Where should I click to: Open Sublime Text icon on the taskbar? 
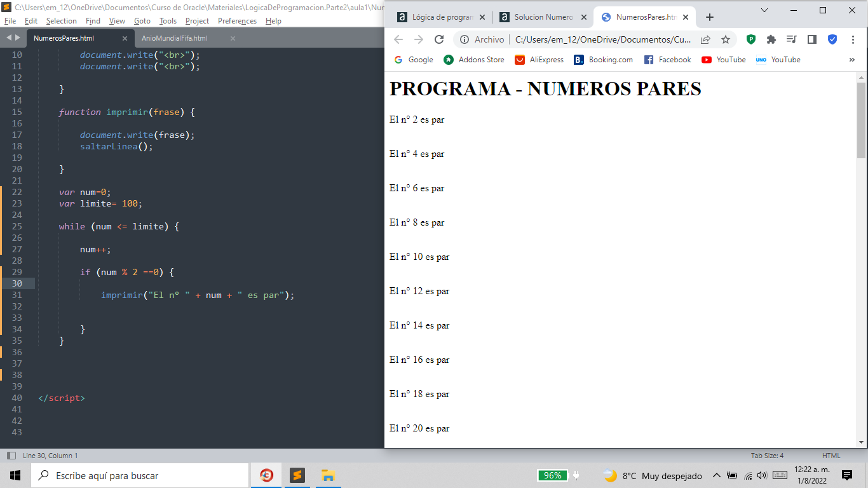pyautogui.click(x=297, y=475)
